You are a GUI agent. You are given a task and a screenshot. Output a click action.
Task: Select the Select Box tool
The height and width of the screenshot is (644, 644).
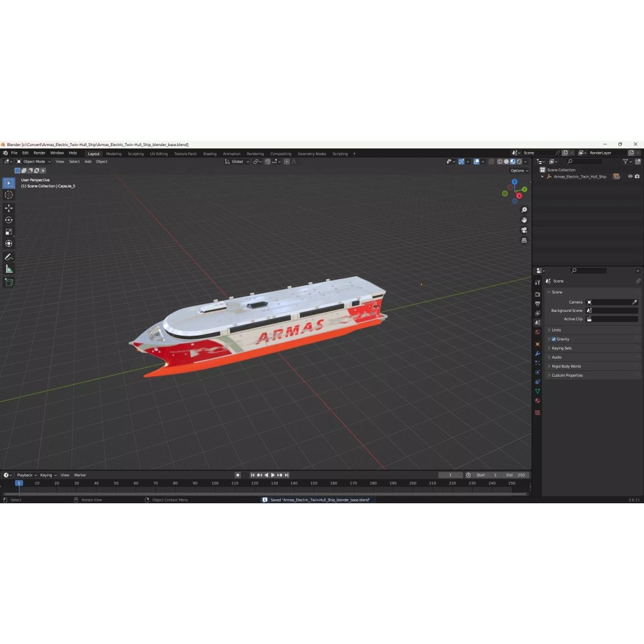(8, 183)
